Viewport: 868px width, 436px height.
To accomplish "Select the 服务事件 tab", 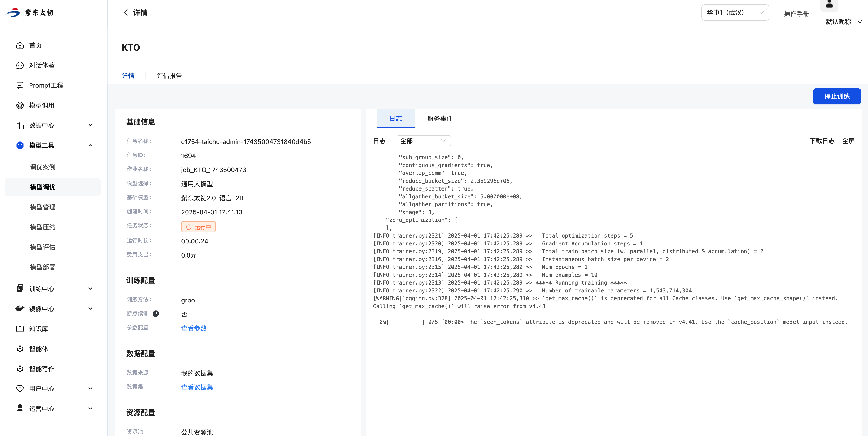I will [x=440, y=119].
